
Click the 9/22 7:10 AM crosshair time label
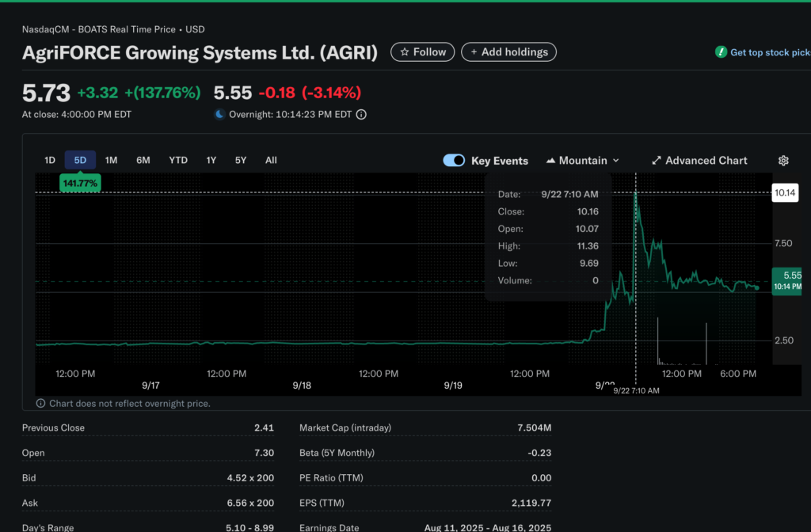pyautogui.click(x=636, y=390)
